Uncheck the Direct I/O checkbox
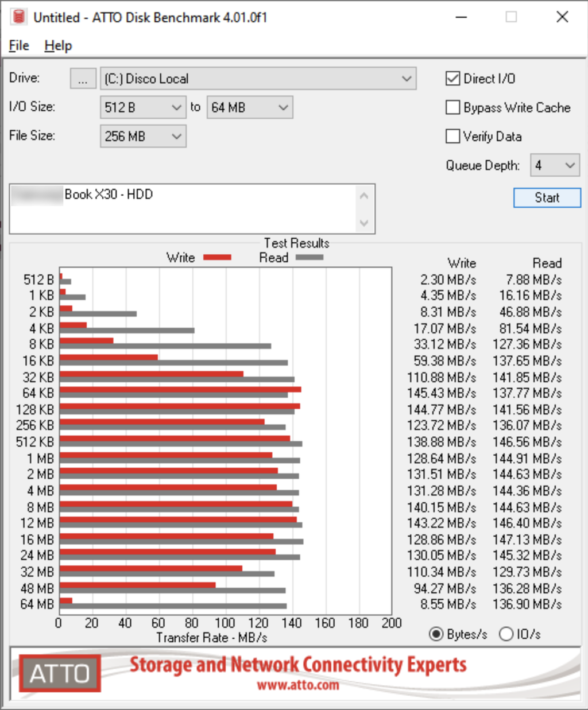 (453, 79)
